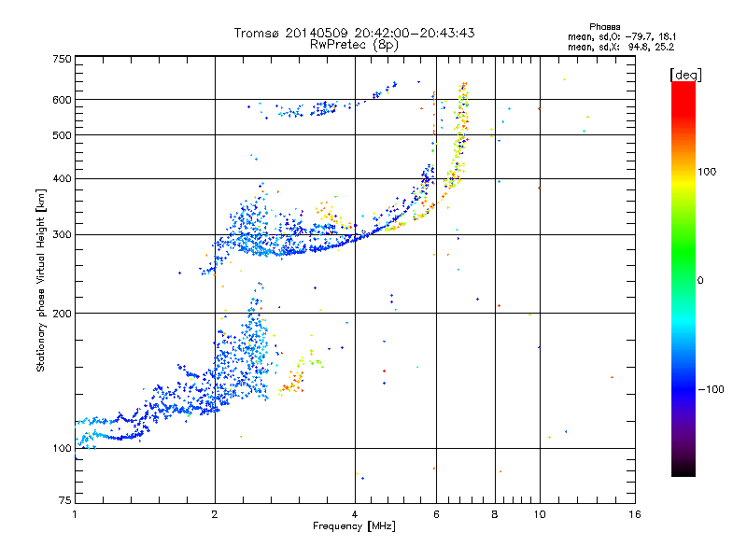Click the '1' frequency axis tick label
This screenshot has height=560, width=747.
coord(75,514)
